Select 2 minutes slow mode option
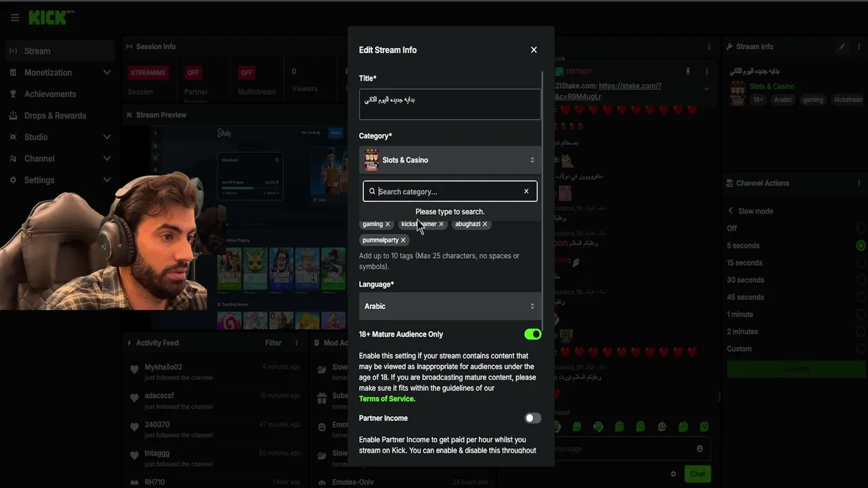The width and height of the screenshot is (868, 488). tap(861, 331)
